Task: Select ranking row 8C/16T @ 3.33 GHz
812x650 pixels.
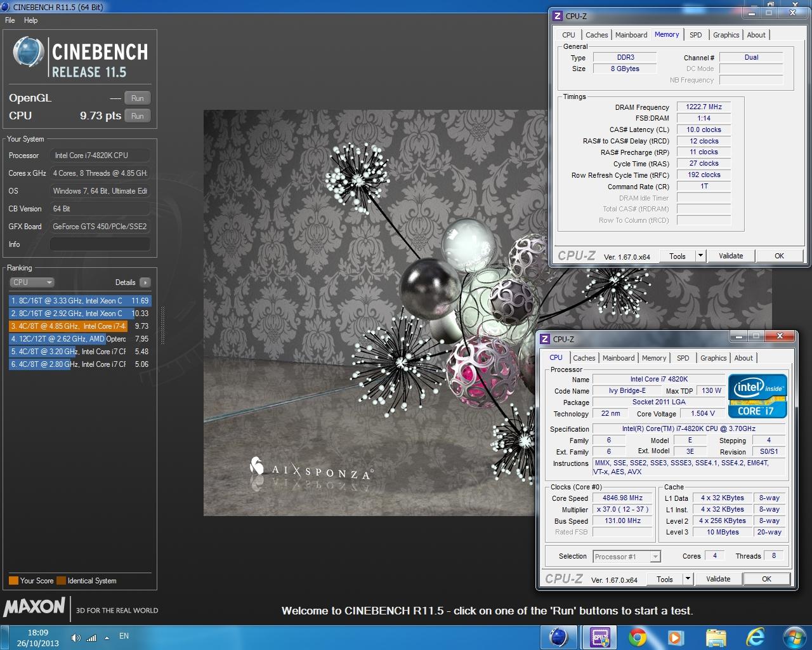Action: [x=80, y=301]
